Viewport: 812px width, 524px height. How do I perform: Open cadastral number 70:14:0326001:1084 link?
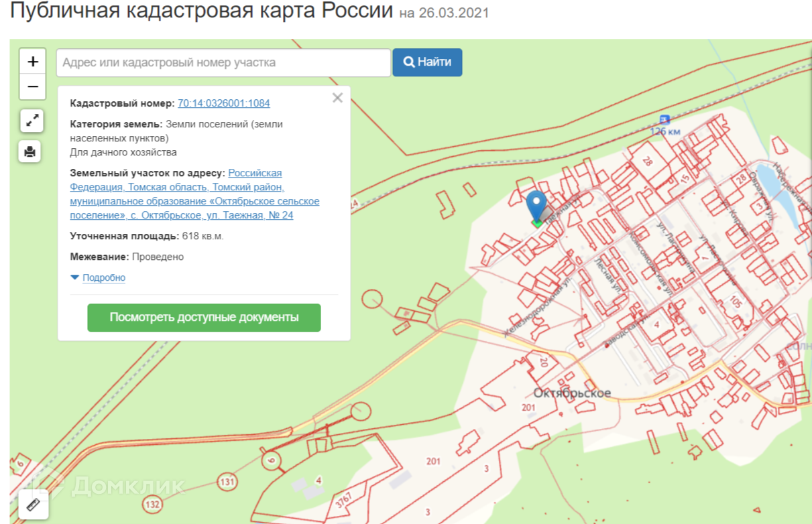[x=224, y=103]
